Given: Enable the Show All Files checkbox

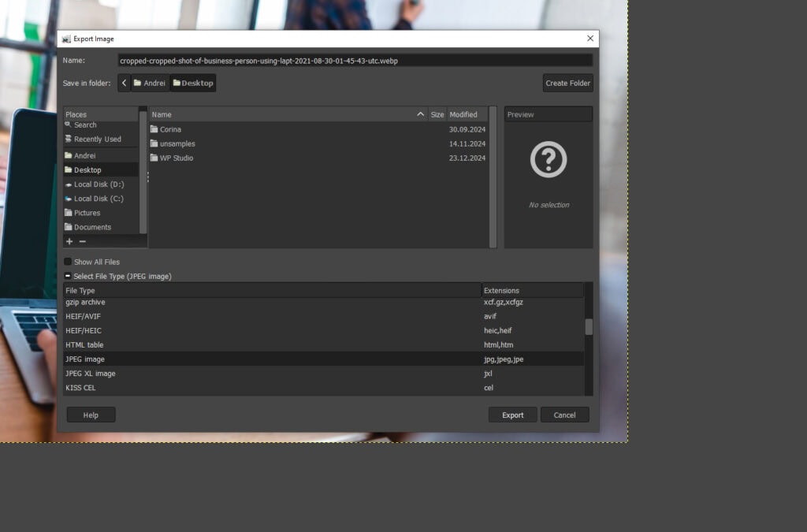Looking at the screenshot, I should coord(68,261).
